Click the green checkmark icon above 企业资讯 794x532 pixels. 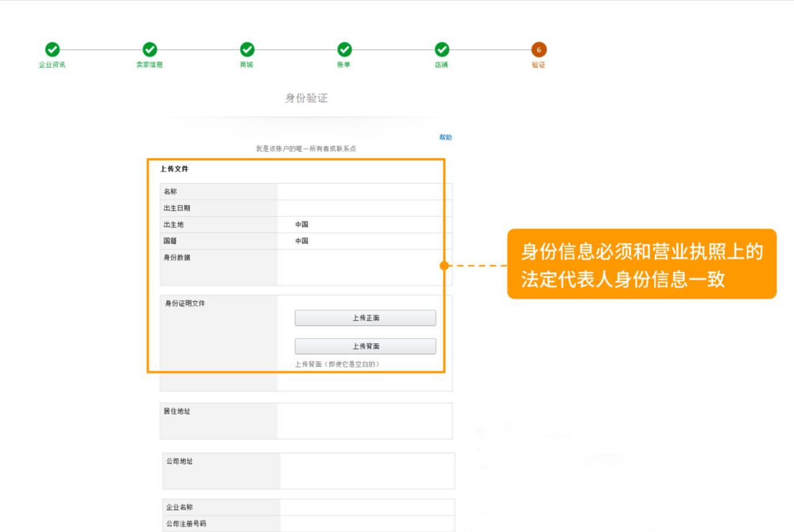[52, 51]
